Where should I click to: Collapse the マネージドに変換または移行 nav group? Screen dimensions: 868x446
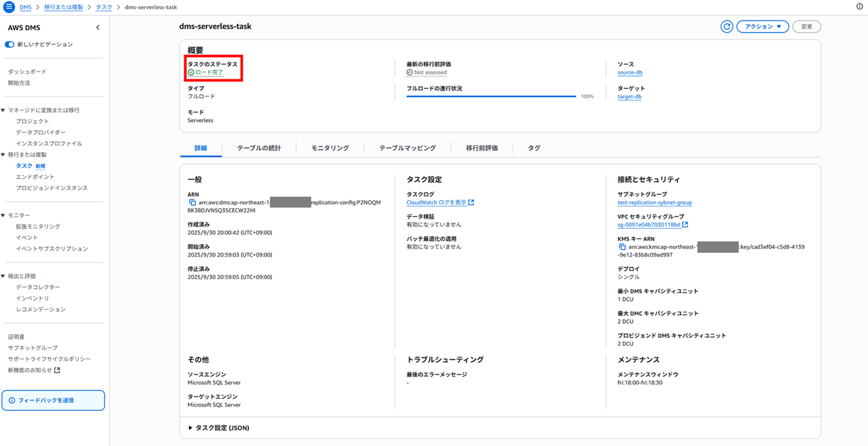tap(3, 110)
